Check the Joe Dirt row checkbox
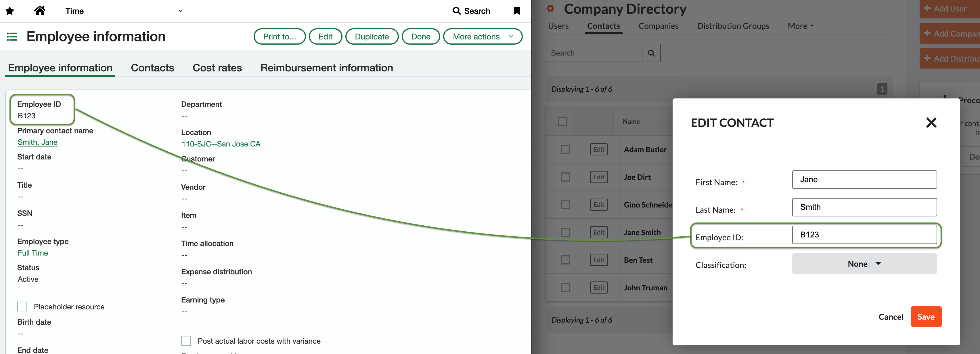Viewport: 980px width, 354px height. pyautogui.click(x=565, y=177)
